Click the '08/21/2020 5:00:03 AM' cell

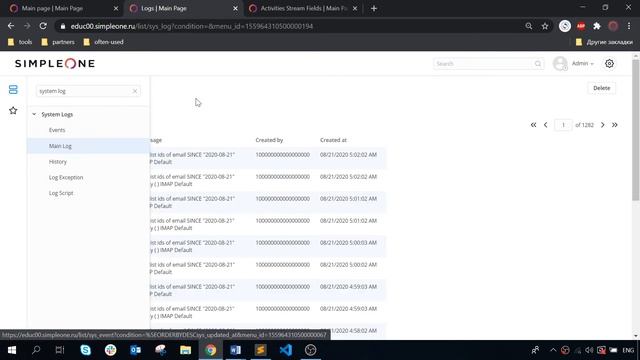click(x=348, y=243)
